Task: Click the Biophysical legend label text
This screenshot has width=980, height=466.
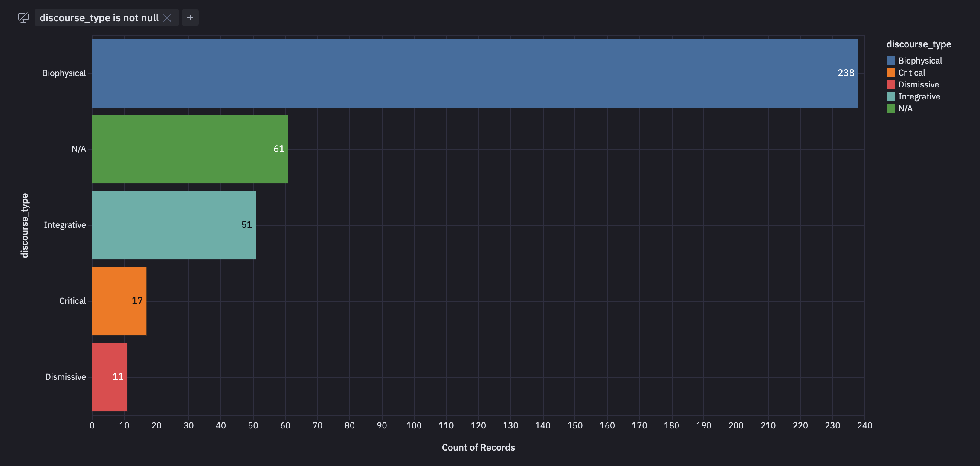Action: 920,61
